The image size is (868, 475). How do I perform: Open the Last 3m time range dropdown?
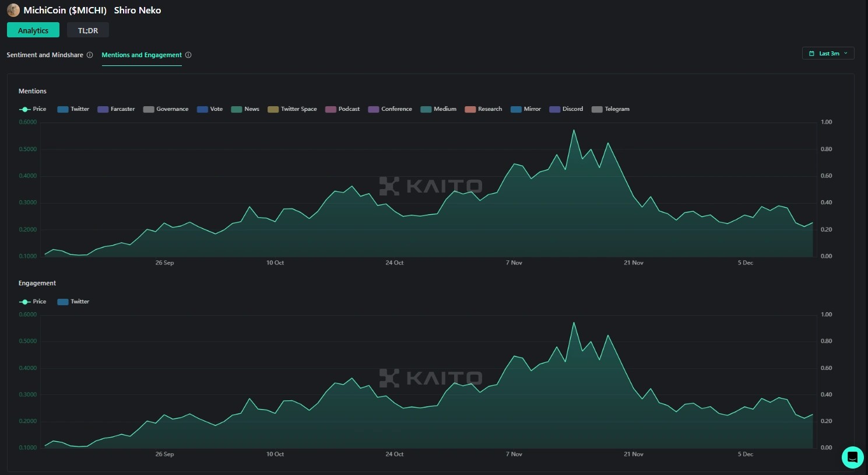pos(828,54)
